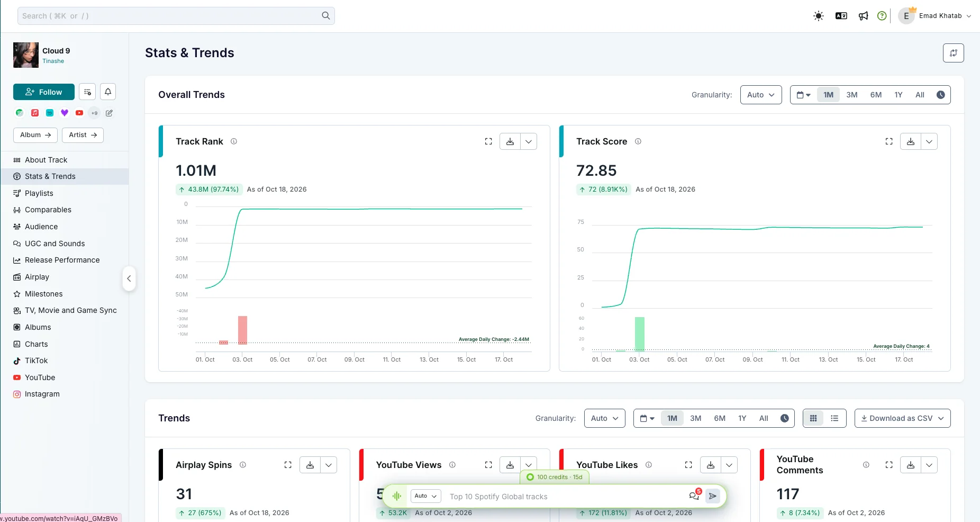Expand Track Rank download options chevron
This screenshot has height=522, width=980.
[529, 141]
